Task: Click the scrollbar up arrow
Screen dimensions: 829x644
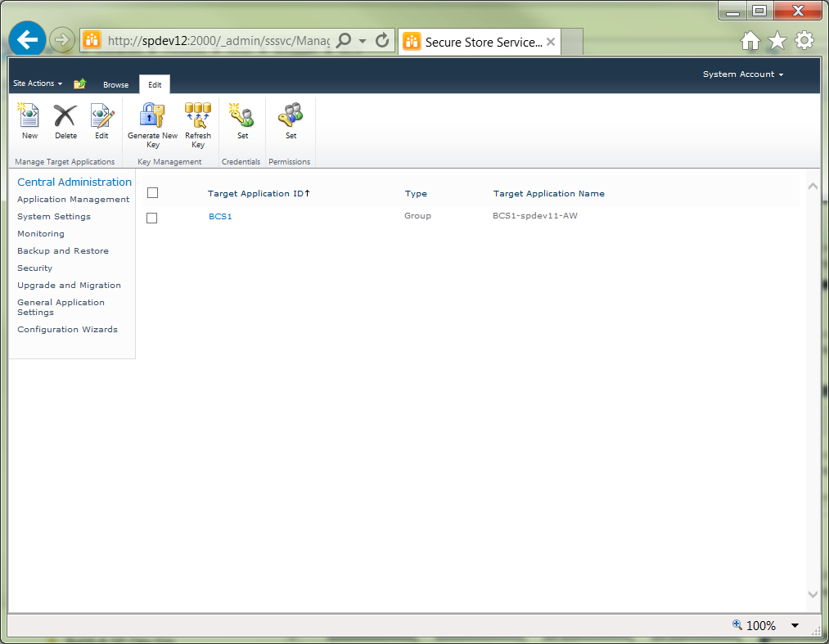Action: click(x=813, y=186)
